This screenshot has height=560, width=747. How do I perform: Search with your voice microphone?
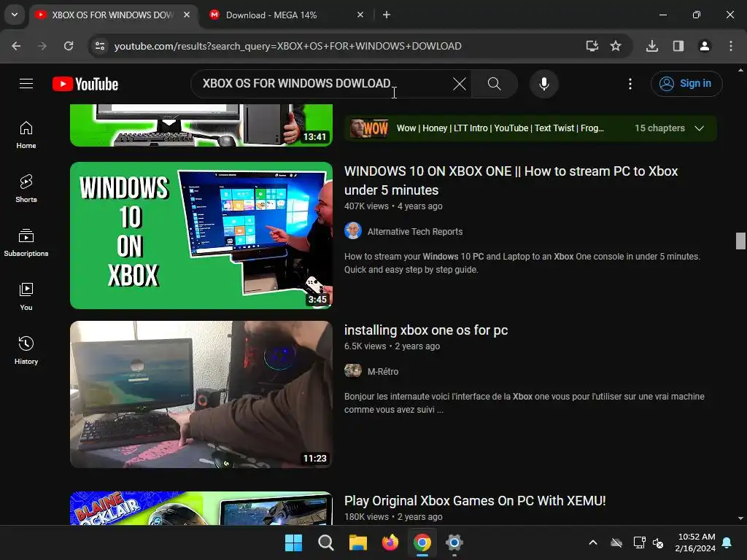[x=543, y=84]
